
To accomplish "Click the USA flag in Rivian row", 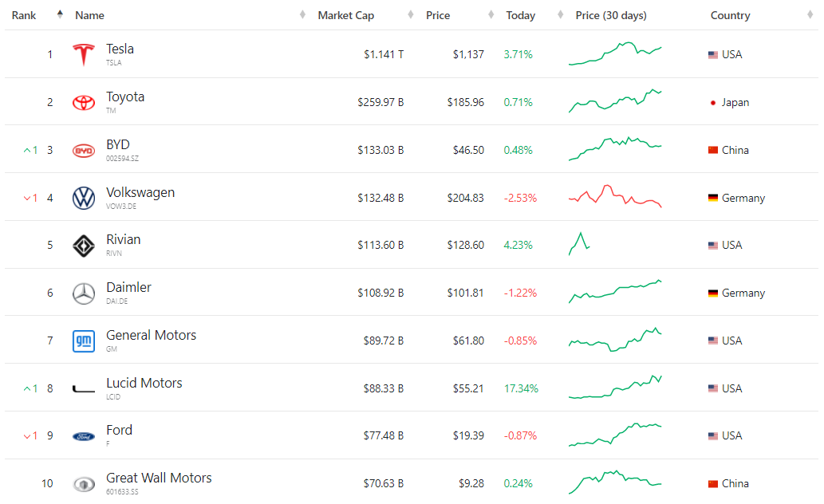I will 712,246.
